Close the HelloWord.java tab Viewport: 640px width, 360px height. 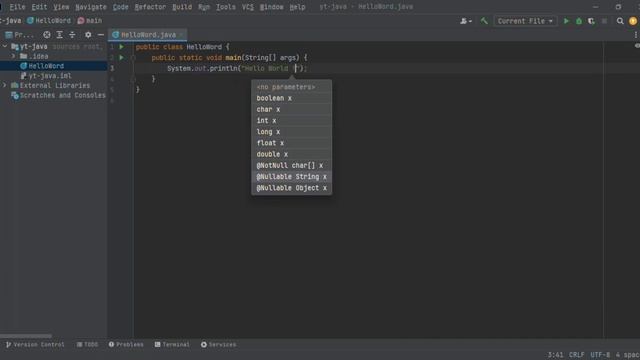tap(181, 35)
